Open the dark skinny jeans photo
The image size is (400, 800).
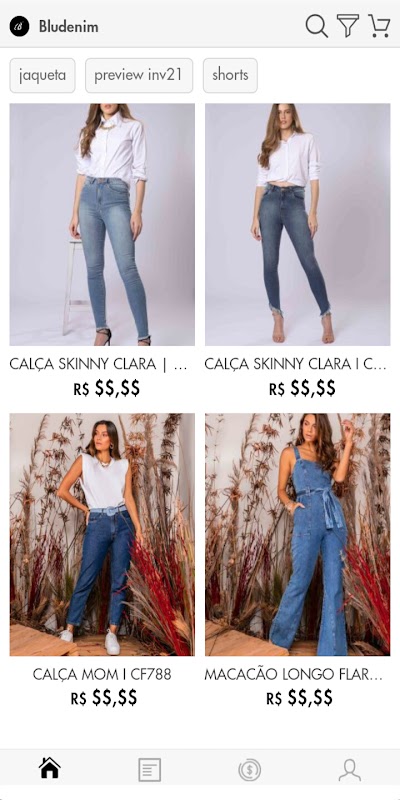click(297, 224)
